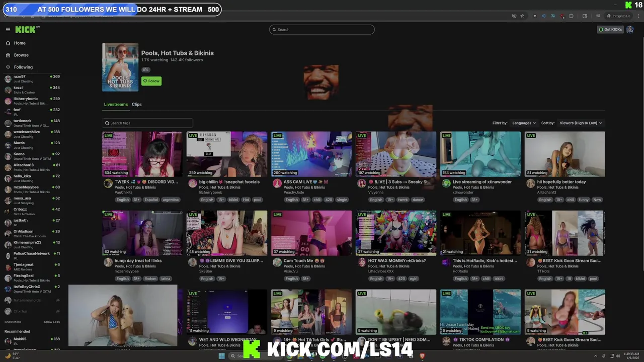
Task: Open the 154 watching xtinawonder thumbnail
Action: (480, 154)
